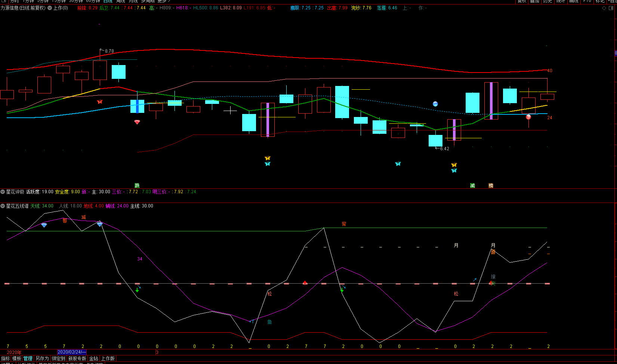
Task: Select the 多周期 period tab
Action: tap(148, 1)
